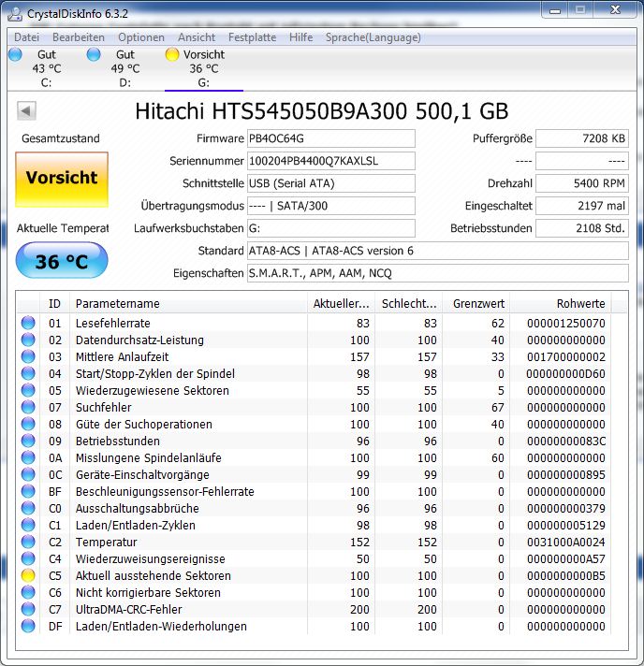644x666 pixels.
Task: Click raw value 00000000083C
Action: [x=565, y=442]
